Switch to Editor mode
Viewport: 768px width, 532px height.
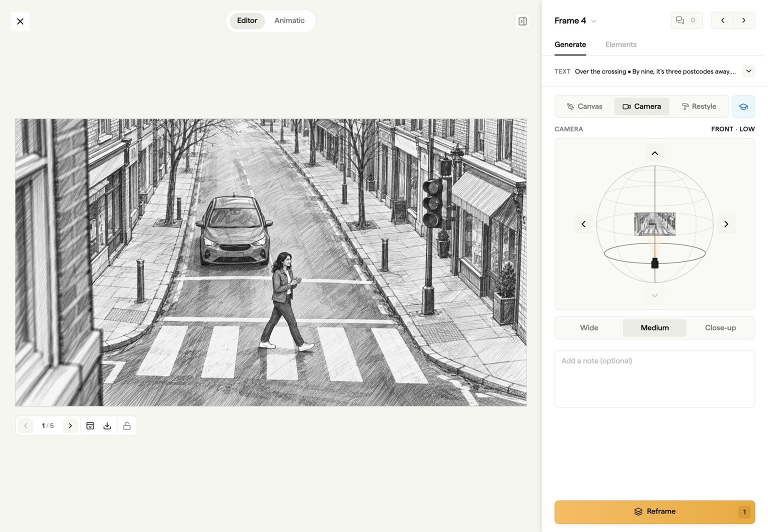coord(247,20)
